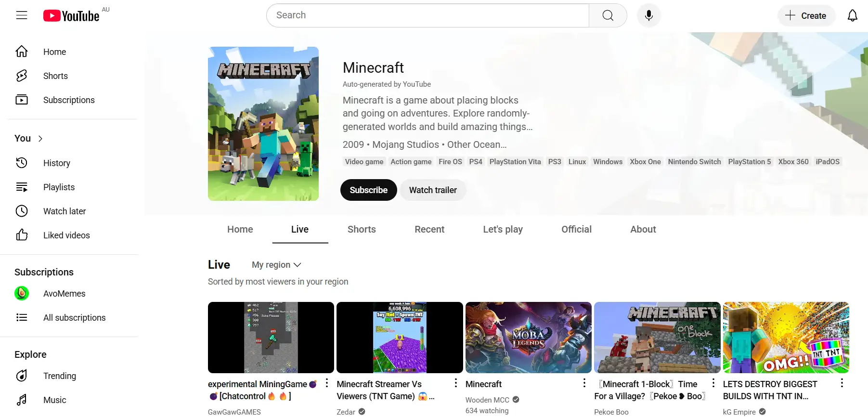Start voice search with microphone icon

pyautogui.click(x=649, y=15)
